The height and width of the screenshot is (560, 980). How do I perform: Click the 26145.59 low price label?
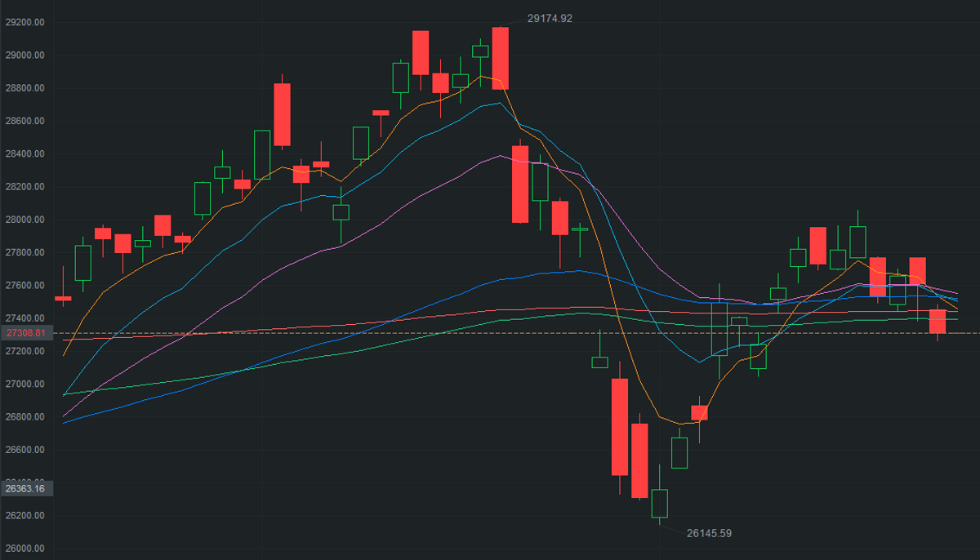tap(709, 533)
